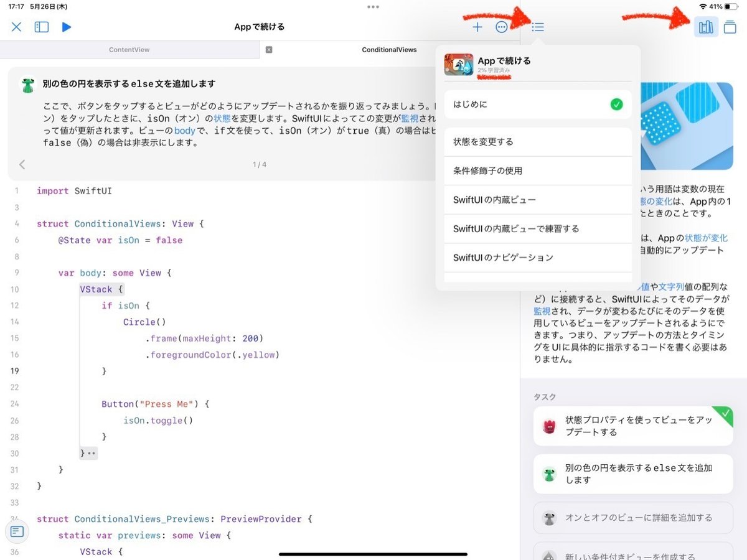Select line number 19 in the gutter

coord(14,371)
